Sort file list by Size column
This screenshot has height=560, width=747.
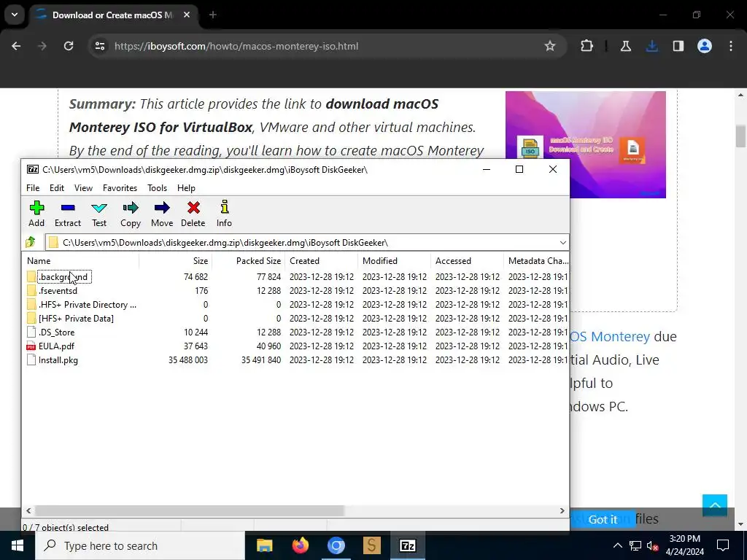[175, 261]
